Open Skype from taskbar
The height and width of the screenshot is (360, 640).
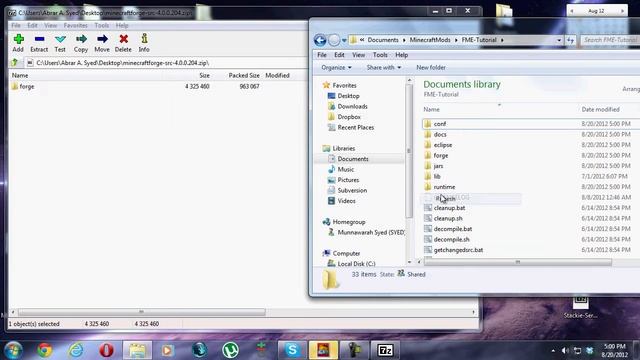point(292,350)
